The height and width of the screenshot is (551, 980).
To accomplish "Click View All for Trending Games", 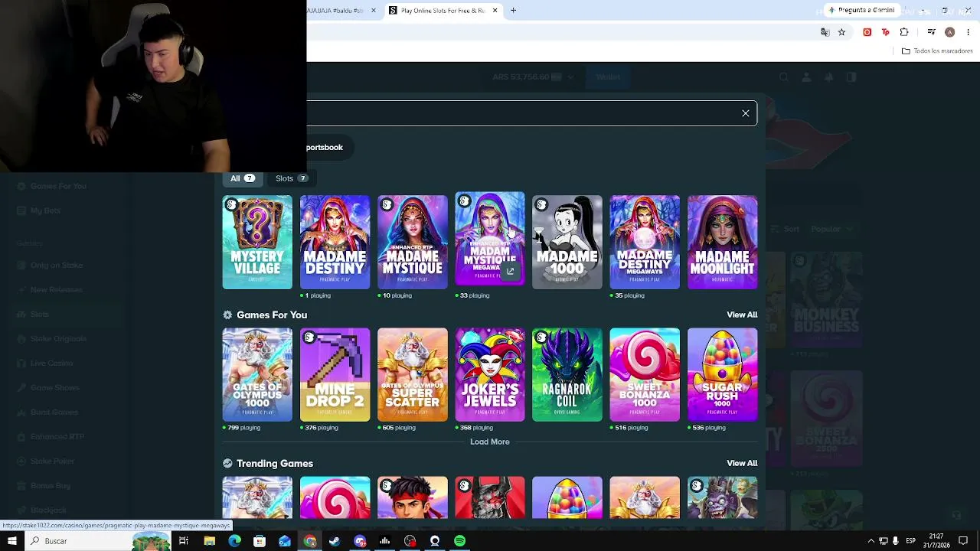I will [x=742, y=463].
